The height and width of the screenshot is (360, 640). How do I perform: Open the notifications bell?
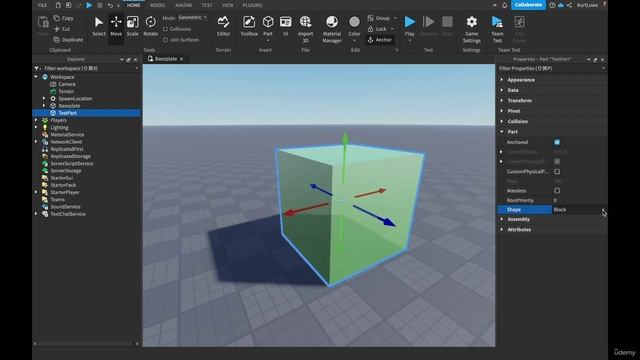click(x=504, y=5)
